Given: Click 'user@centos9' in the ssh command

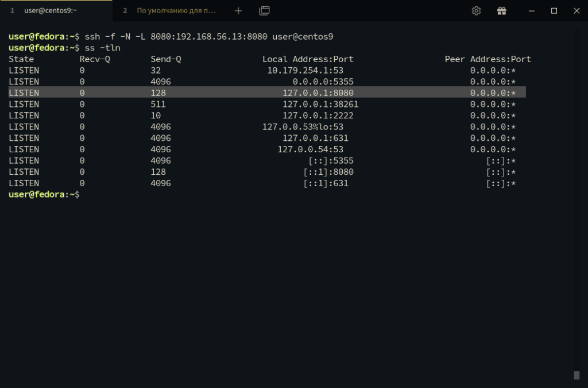Looking at the screenshot, I should coord(303,37).
